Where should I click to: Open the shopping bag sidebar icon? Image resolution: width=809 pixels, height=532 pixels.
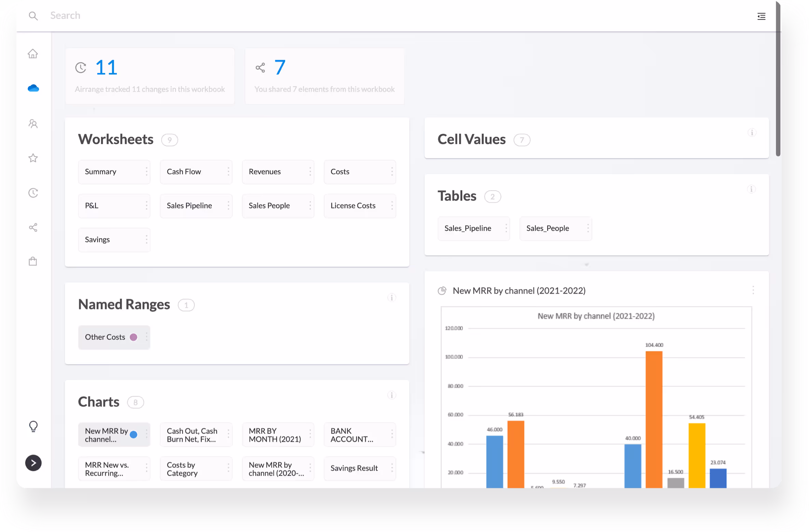click(x=33, y=262)
